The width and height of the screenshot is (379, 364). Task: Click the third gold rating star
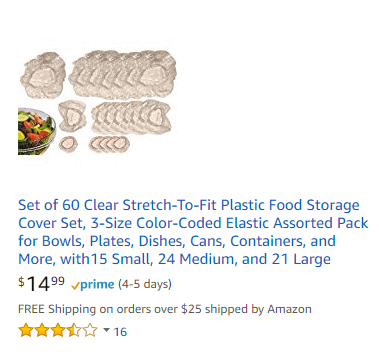pos(58,331)
